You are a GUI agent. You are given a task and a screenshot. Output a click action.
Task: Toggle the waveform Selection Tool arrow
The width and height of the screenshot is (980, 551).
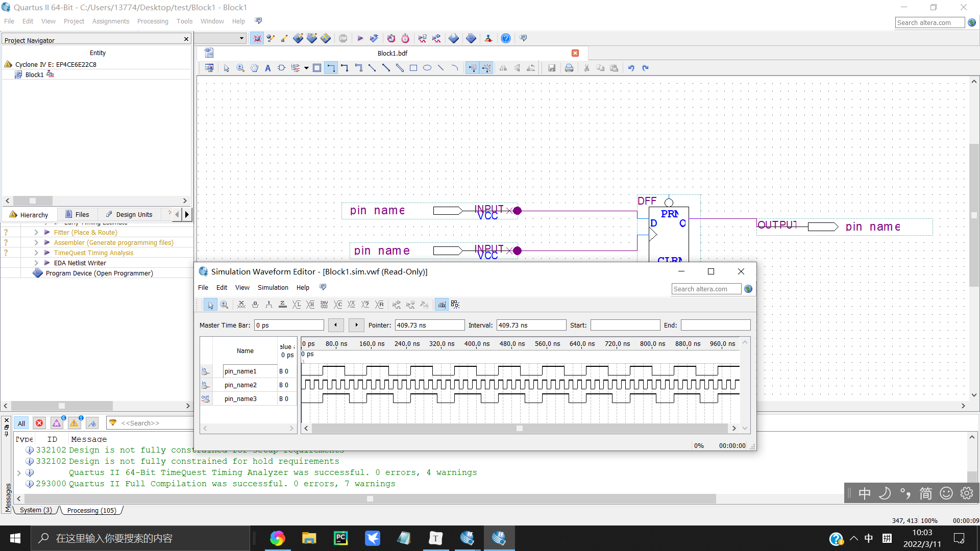(210, 305)
